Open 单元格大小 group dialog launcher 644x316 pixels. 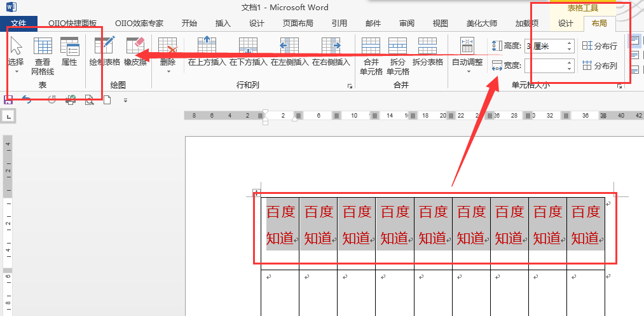619,86
